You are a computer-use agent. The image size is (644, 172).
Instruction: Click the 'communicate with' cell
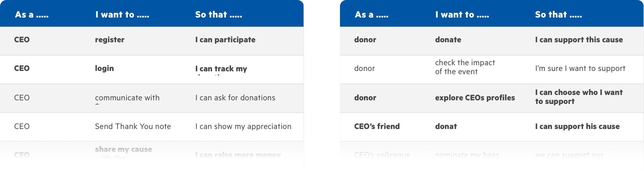click(x=127, y=98)
